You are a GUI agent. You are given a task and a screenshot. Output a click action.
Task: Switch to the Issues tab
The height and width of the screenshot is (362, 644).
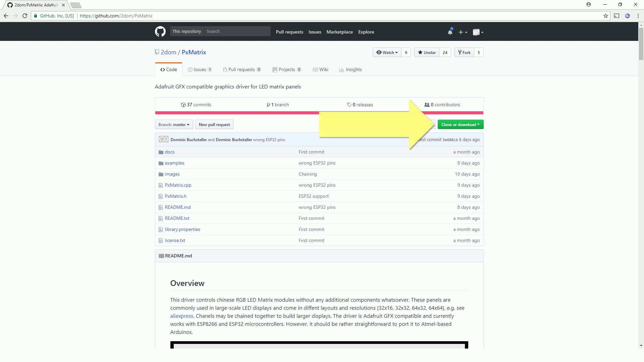200,70
